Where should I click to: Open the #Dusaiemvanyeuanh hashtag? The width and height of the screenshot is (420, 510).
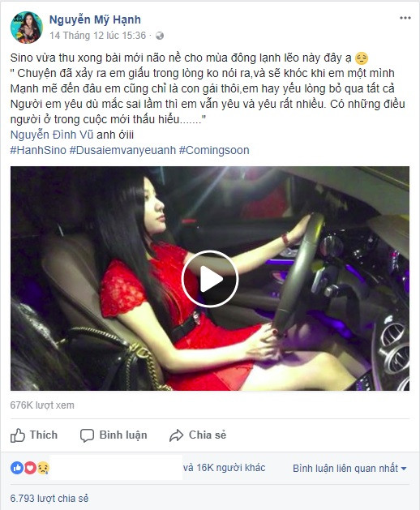coord(122,150)
